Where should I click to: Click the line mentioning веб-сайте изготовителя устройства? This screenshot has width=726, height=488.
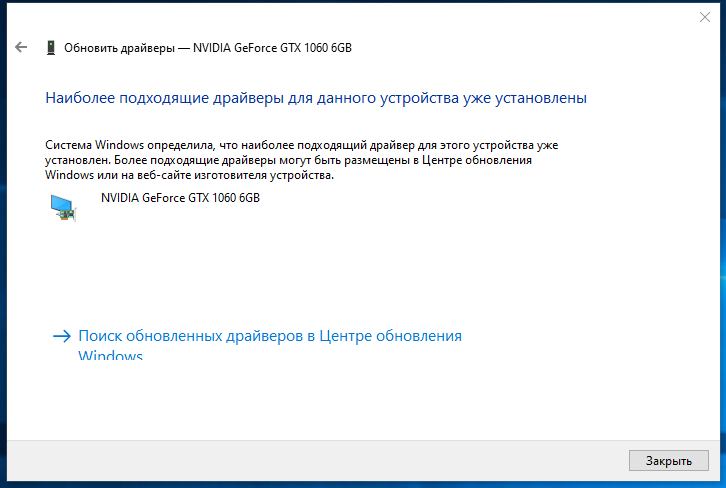[x=189, y=175]
